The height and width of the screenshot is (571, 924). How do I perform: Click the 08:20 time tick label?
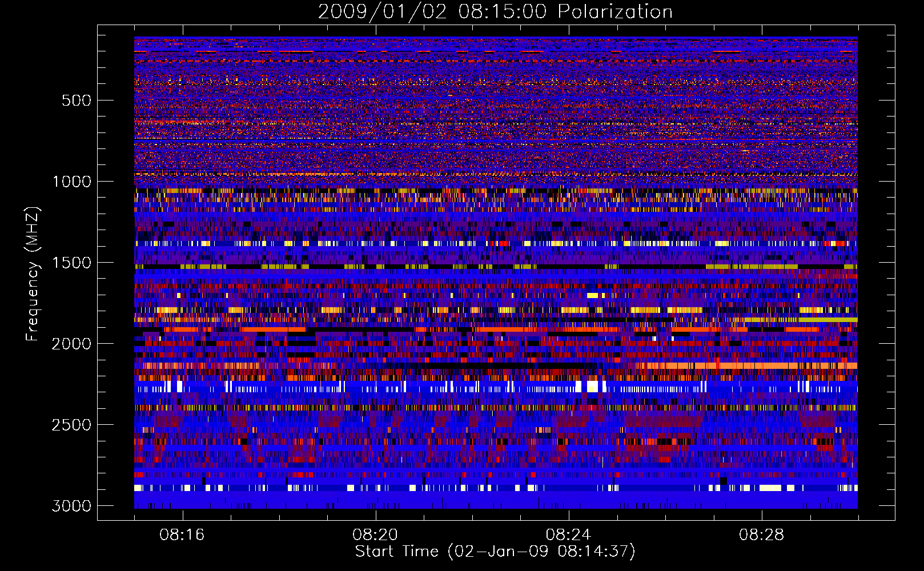click(x=375, y=535)
